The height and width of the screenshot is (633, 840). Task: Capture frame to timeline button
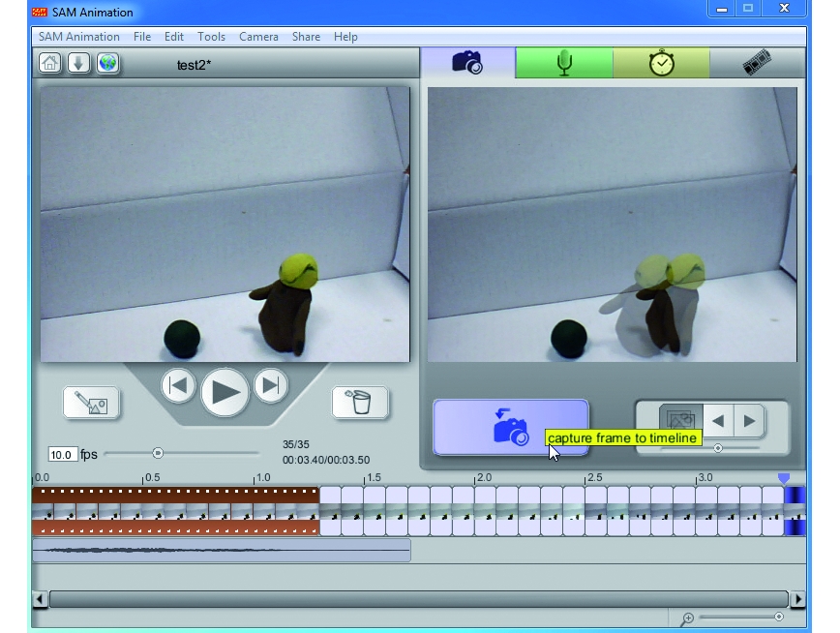[511, 427]
